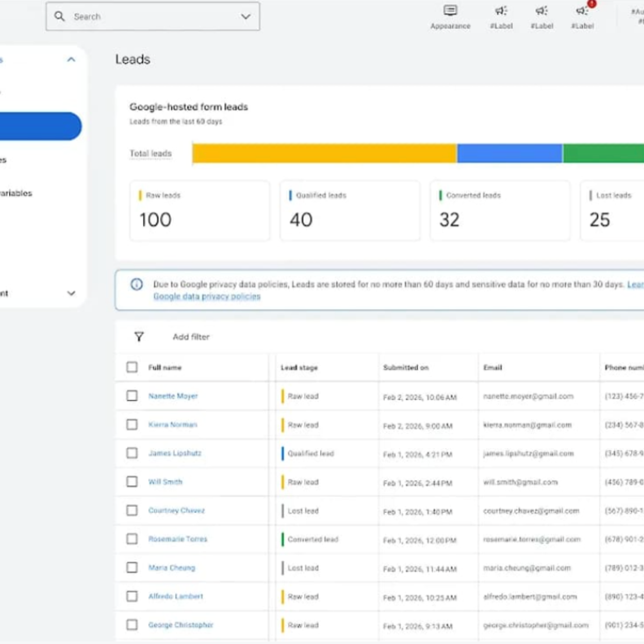Click email will.smith@gmail.com
Screen dimensions: 644x644
point(520,482)
